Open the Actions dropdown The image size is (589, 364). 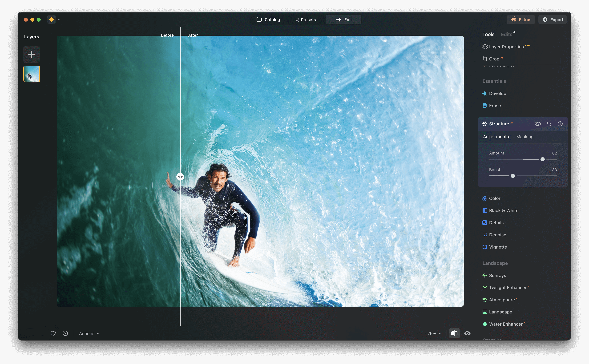[89, 333]
